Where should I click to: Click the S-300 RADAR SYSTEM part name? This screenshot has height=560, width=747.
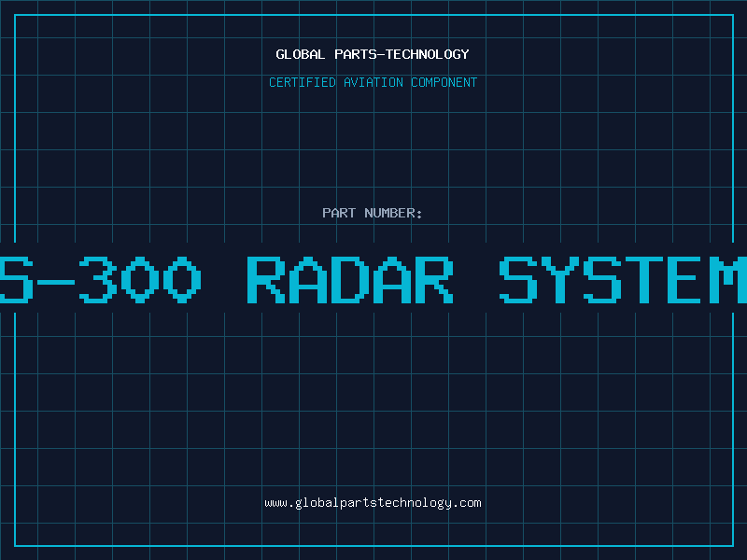(x=373, y=279)
